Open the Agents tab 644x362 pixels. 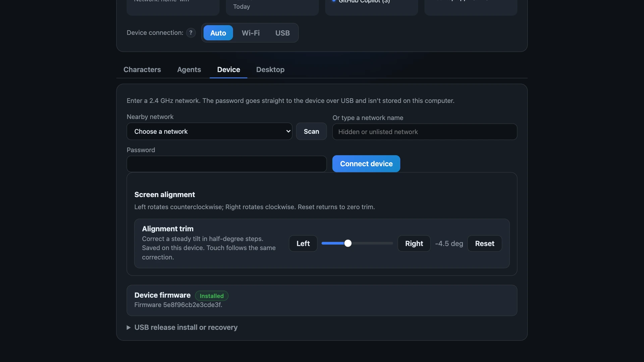tap(189, 69)
